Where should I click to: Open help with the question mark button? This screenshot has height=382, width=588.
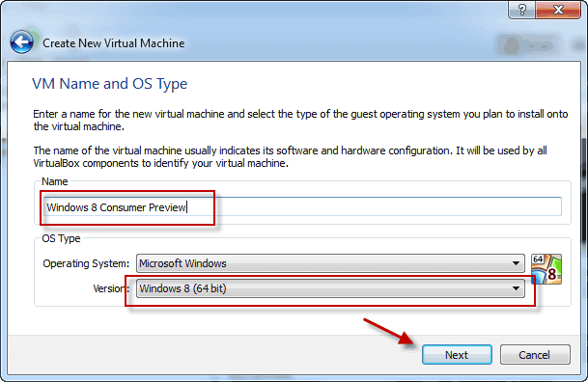tap(521, 10)
